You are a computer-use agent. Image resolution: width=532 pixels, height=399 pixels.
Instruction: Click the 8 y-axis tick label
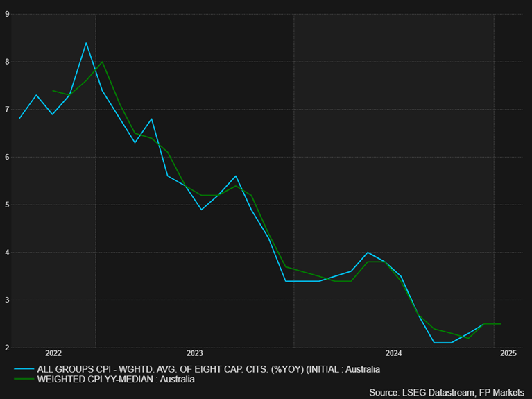click(7, 62)
